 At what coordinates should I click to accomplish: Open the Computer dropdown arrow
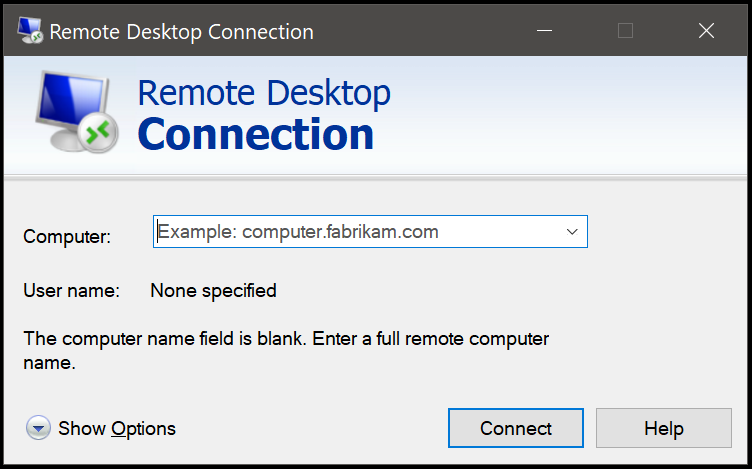[x=573, y=232]
